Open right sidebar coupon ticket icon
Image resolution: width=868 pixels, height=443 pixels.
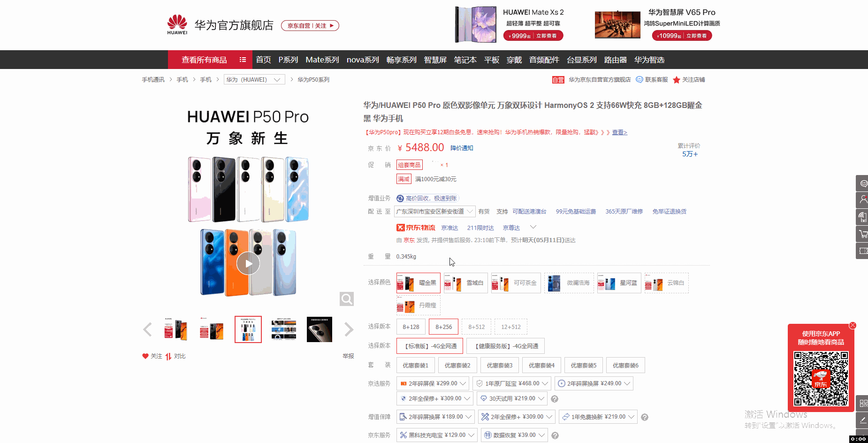click(862, 251)
